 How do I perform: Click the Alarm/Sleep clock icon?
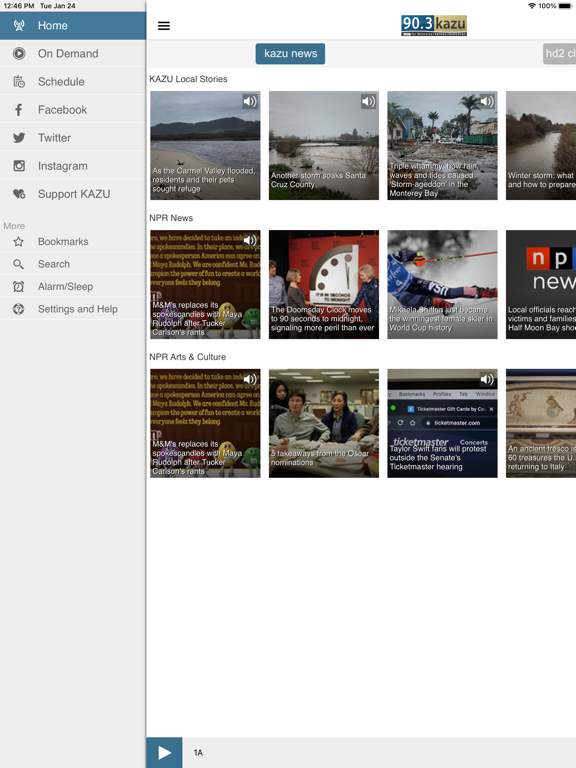point(19,287)
